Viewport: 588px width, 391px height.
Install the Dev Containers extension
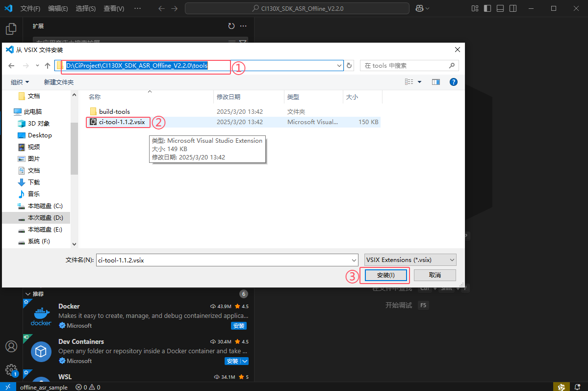point(232,361)
